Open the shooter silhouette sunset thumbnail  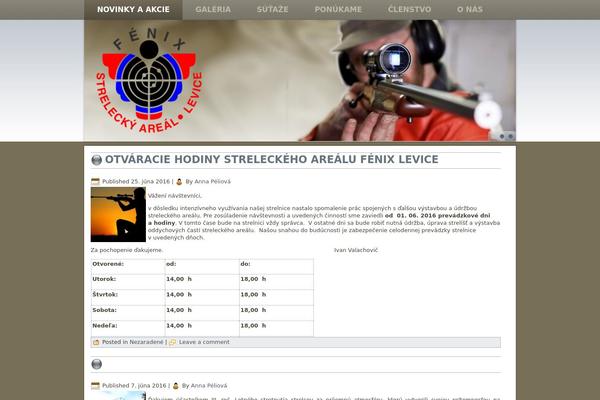tap(118, 214)
